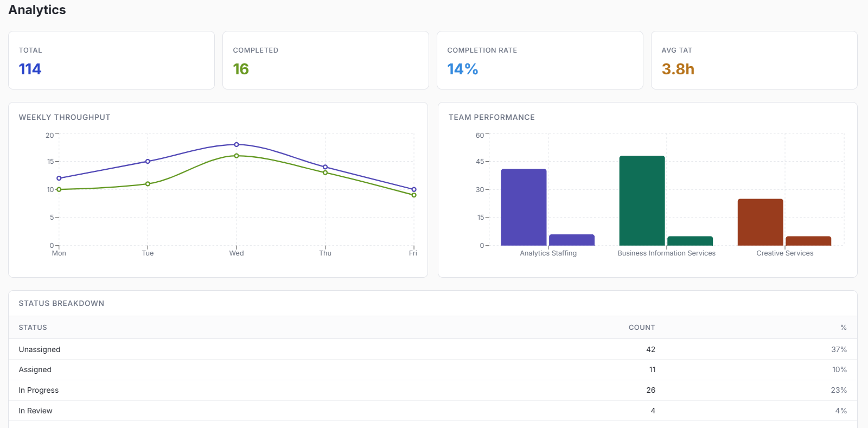Click the green data point on Fri
Image resolution: width=868 pixels, height=428 pixels.
(414, 195)
